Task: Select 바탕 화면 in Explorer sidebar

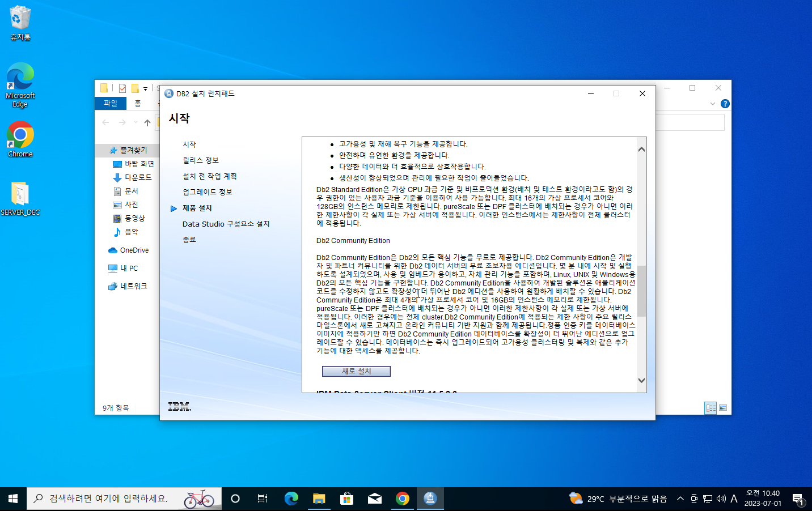Action: (x=133, y=164)
